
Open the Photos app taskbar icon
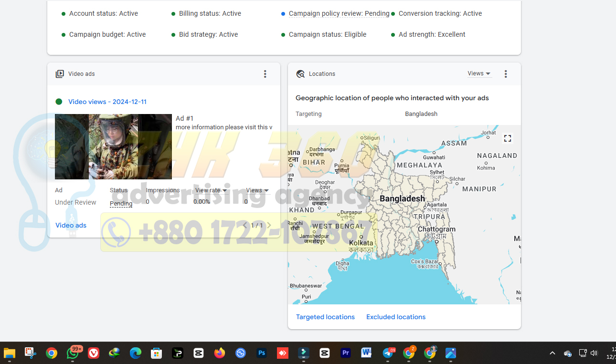click(451, 353)
